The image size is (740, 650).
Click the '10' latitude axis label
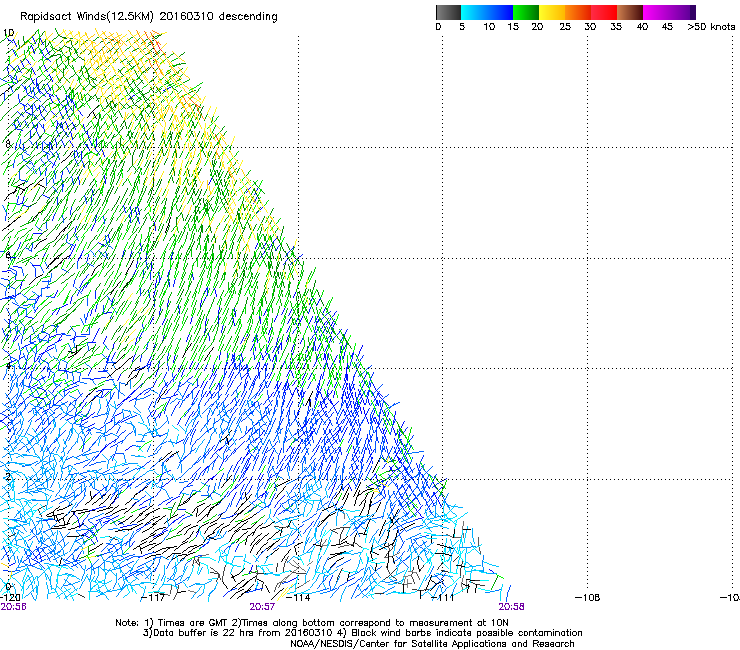click(8, 33)
